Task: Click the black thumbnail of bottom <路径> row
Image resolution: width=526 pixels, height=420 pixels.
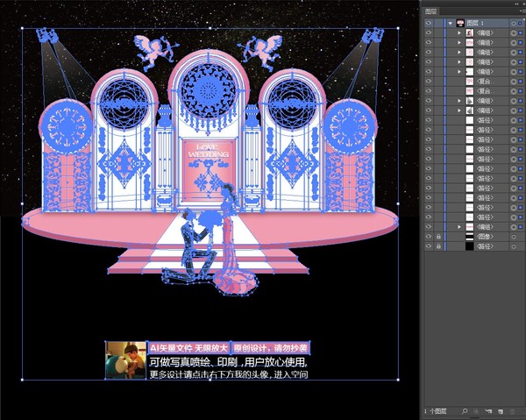Action: [470, 246]
